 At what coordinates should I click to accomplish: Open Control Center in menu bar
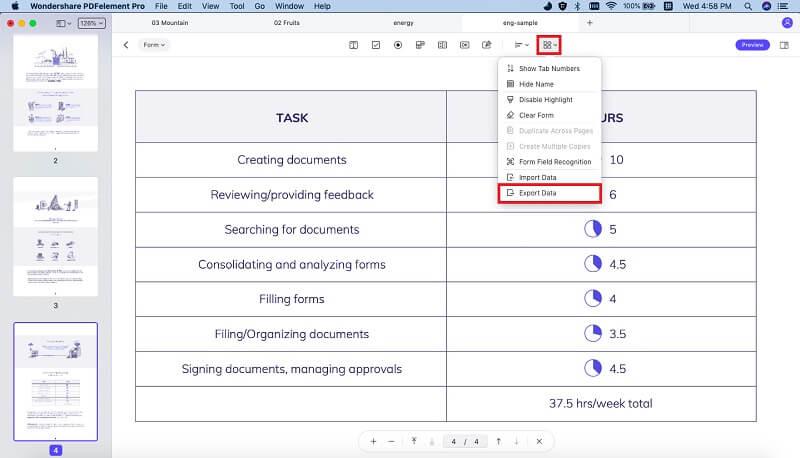783,6
